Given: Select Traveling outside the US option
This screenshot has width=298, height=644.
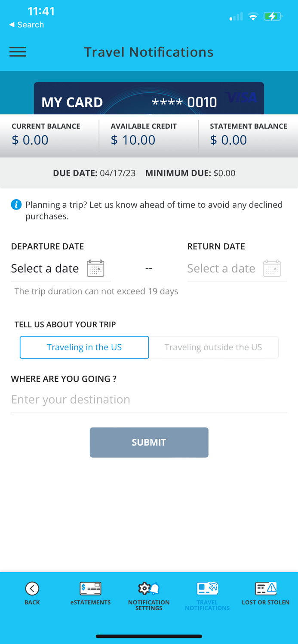Looking at the screenshot, I should (213, 347).
